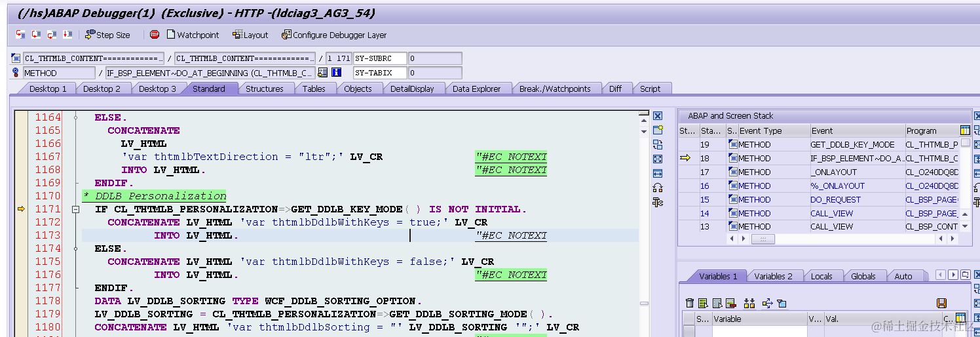Click the METHOD event type field
Screen dimensions: 980x337
(60, 73)
